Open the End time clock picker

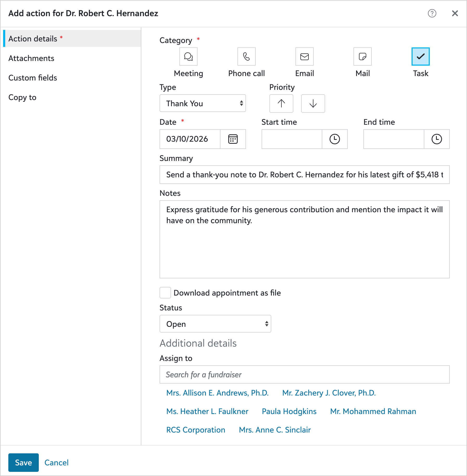(437, 139)
